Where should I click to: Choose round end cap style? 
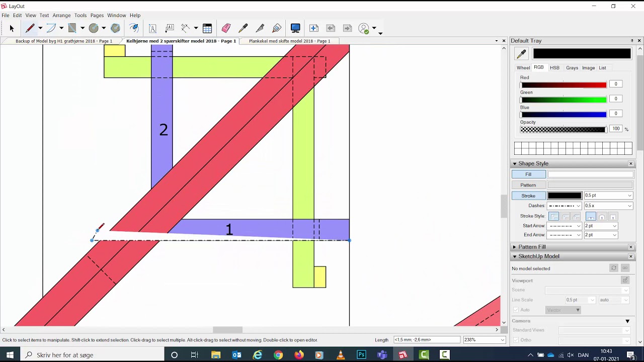click(x=602, y=217)
